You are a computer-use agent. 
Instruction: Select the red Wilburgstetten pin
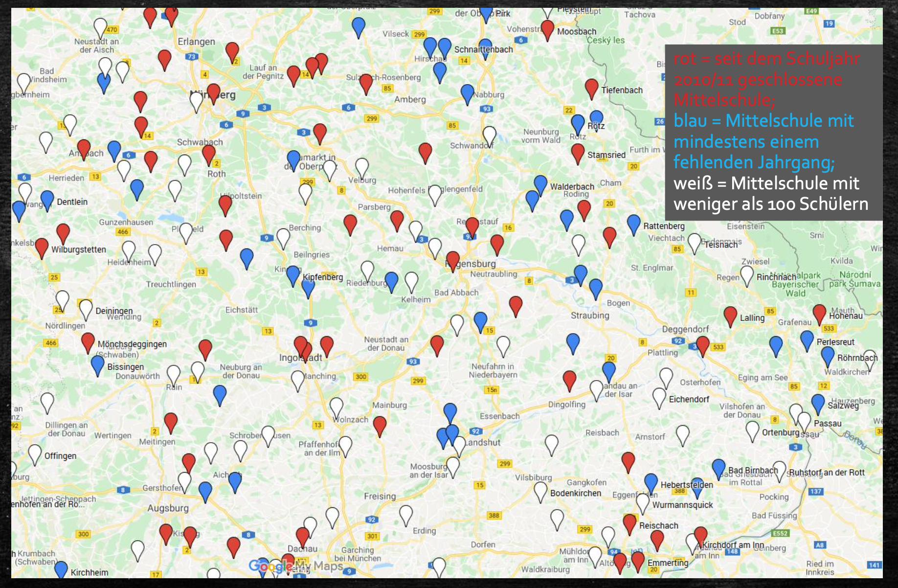coord(42,248)
